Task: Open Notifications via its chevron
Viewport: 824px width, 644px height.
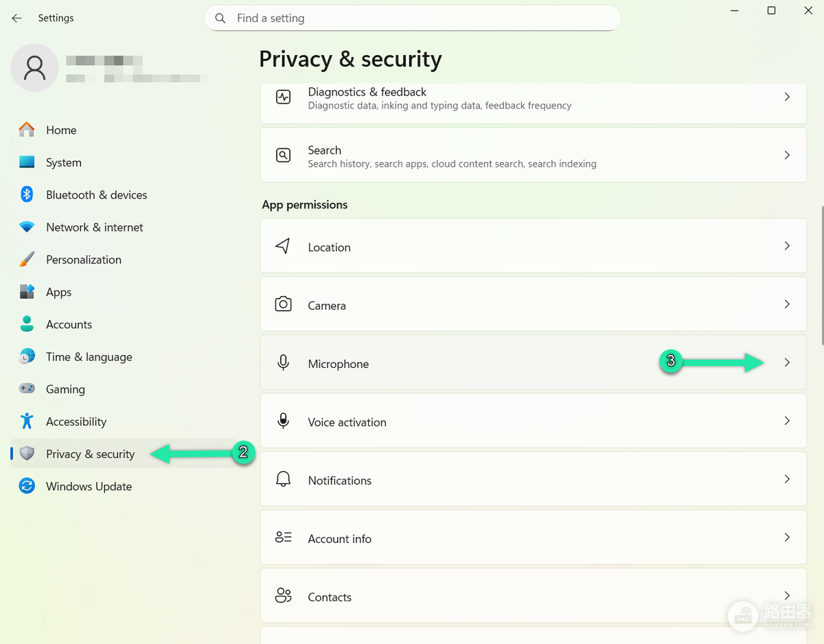Action: pyautogui.click(x=787, y=479)
